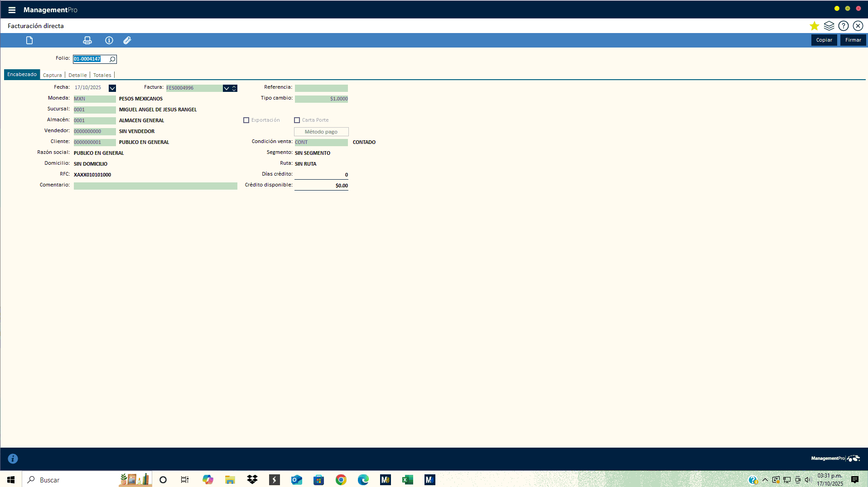
Task: Click the Factura stepper arrows
Action: point(234,88)
